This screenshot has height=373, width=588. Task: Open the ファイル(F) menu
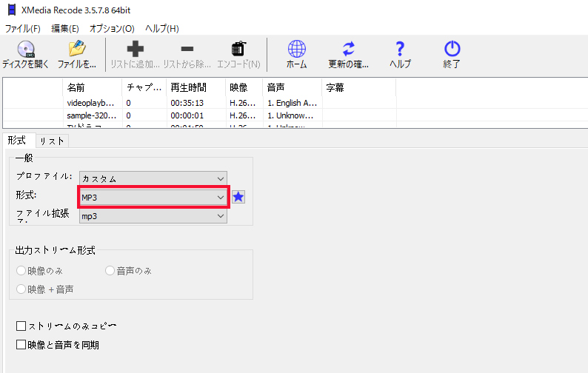point(22,28)
